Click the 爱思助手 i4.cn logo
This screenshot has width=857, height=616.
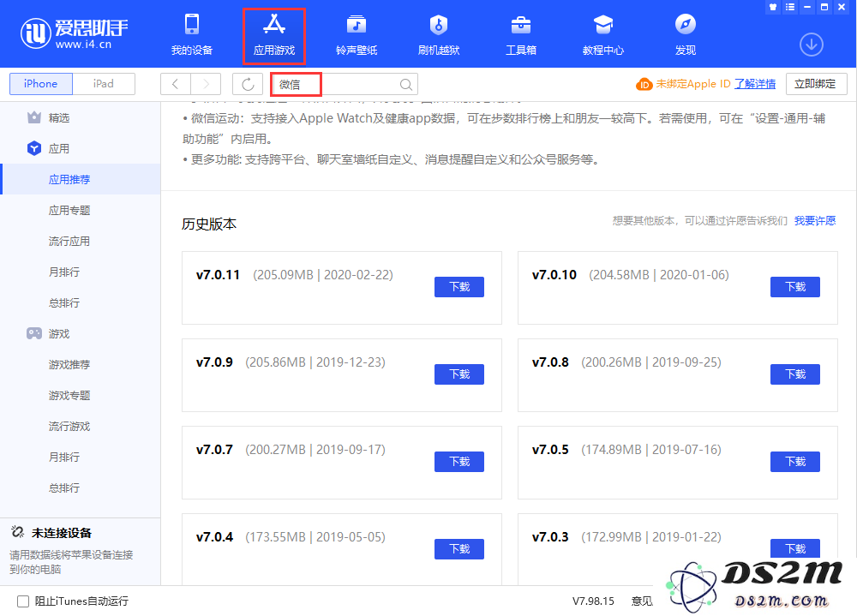click(x=75, y=33)
